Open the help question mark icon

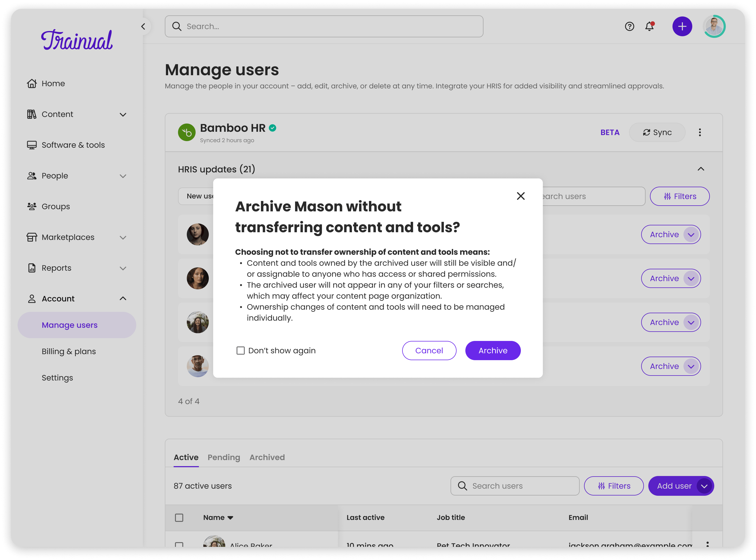[629, 26]
